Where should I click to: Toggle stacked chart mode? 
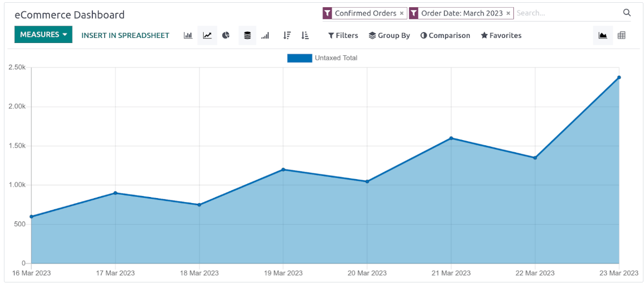click(247, 35)
